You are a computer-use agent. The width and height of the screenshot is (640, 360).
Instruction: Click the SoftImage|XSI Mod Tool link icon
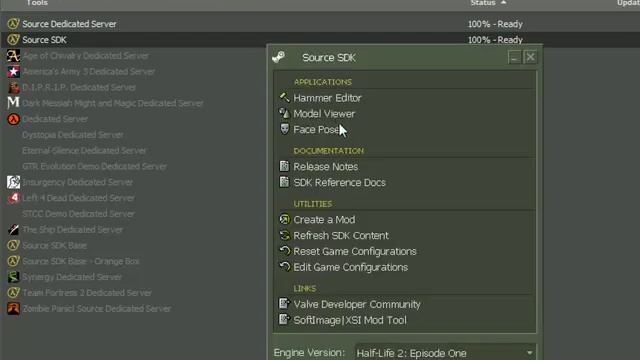(x=284, y=320)
